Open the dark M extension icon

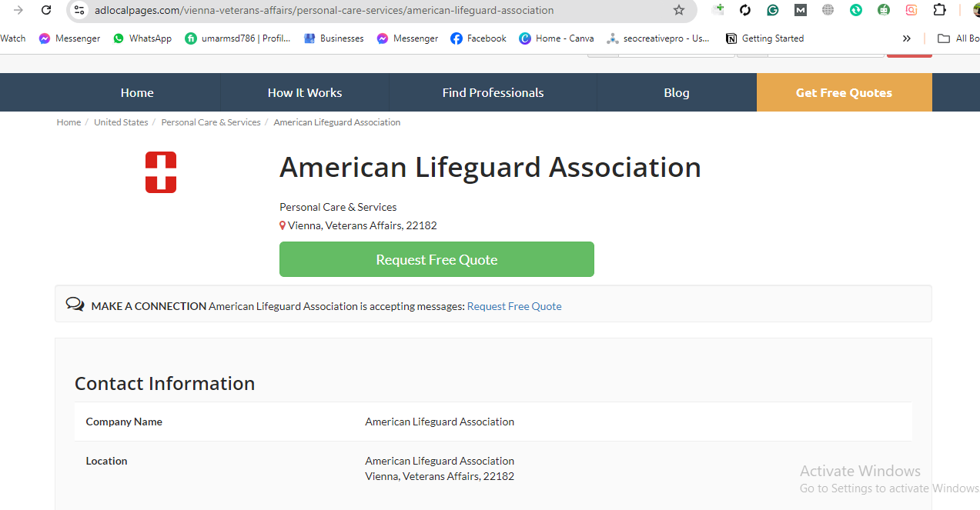(801, 10)
